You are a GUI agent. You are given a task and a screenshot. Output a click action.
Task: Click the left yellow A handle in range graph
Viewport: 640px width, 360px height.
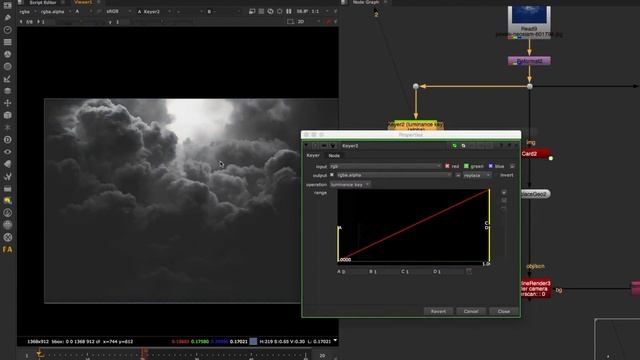click(338, 243)
